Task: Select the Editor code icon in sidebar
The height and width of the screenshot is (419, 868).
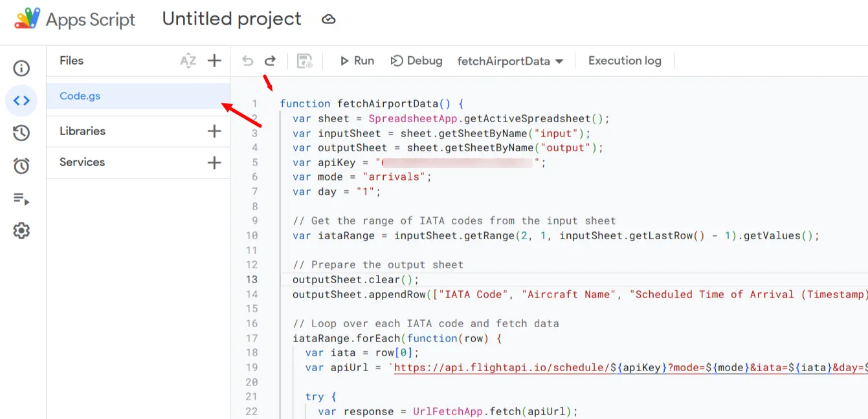Action: tap(21, 101)
